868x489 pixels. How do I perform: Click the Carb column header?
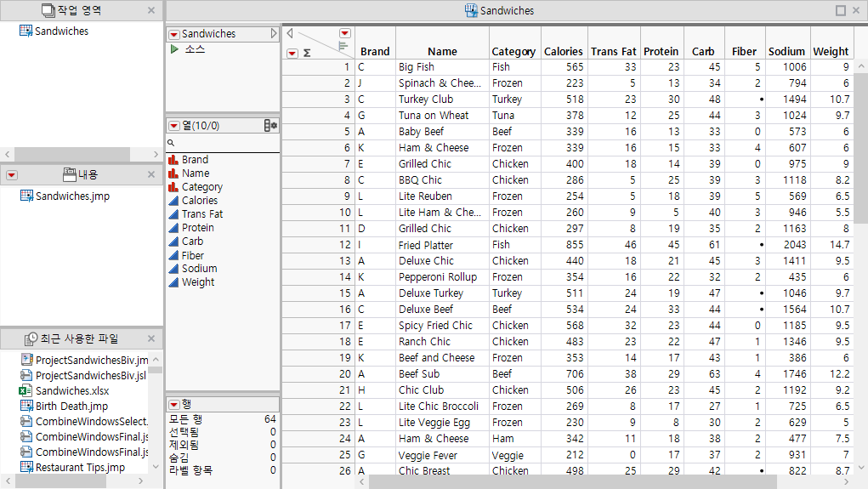point(703,52)
